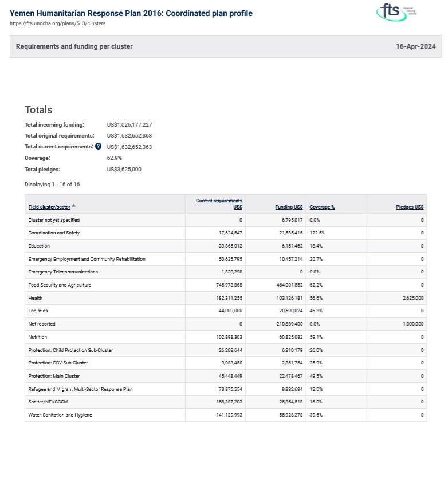The height and width of the screenshot is (490, 448).
Task: Click Coordination and Safety coverage 122.5%
Action: 317,233
